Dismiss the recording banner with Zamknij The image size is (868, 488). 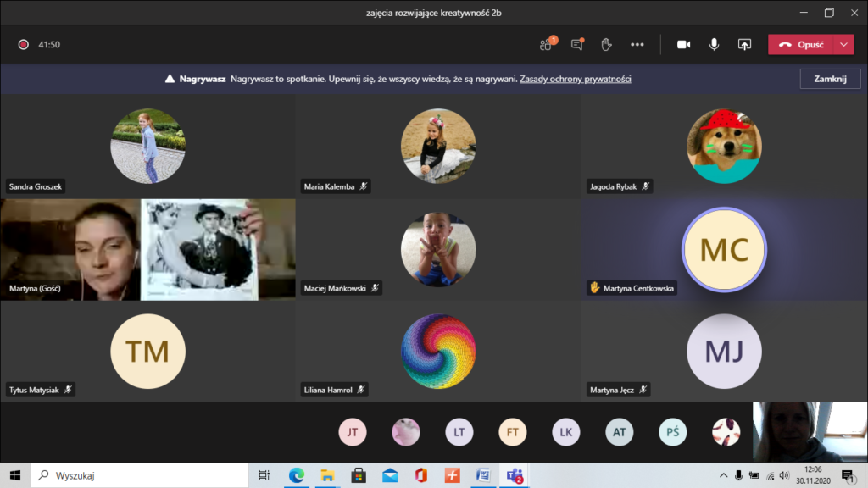coord(830,79)
